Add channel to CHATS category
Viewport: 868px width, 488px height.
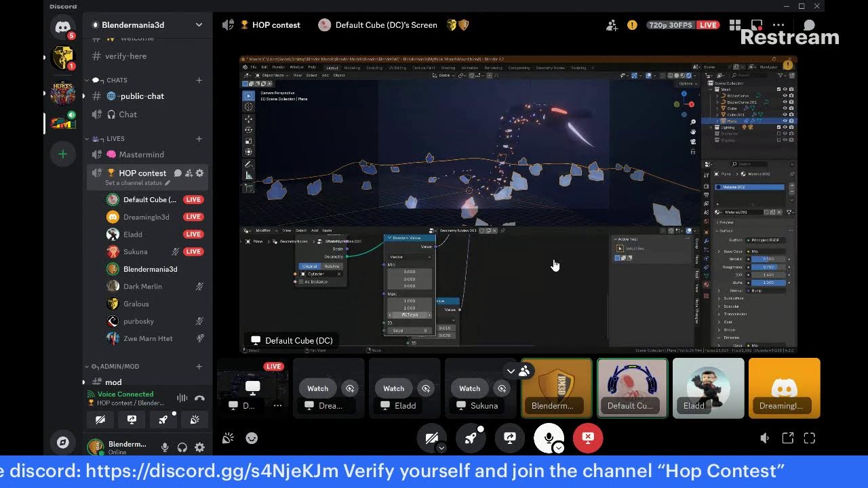(x=199, y=80)
